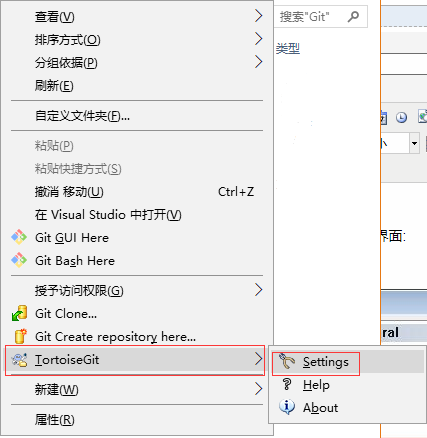Click the 搜索"Git" search field

tap(321, 16)
